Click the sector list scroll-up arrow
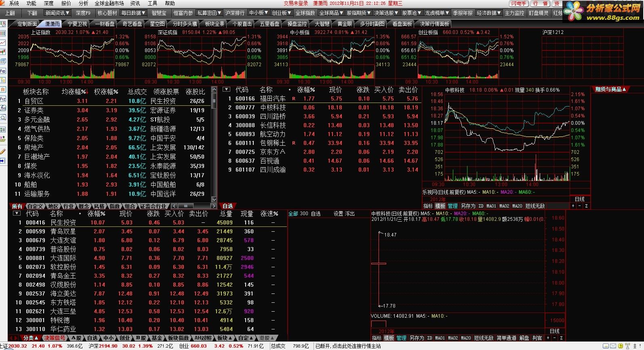This screenshot has width=644, height=350. (x=215, y=90)
